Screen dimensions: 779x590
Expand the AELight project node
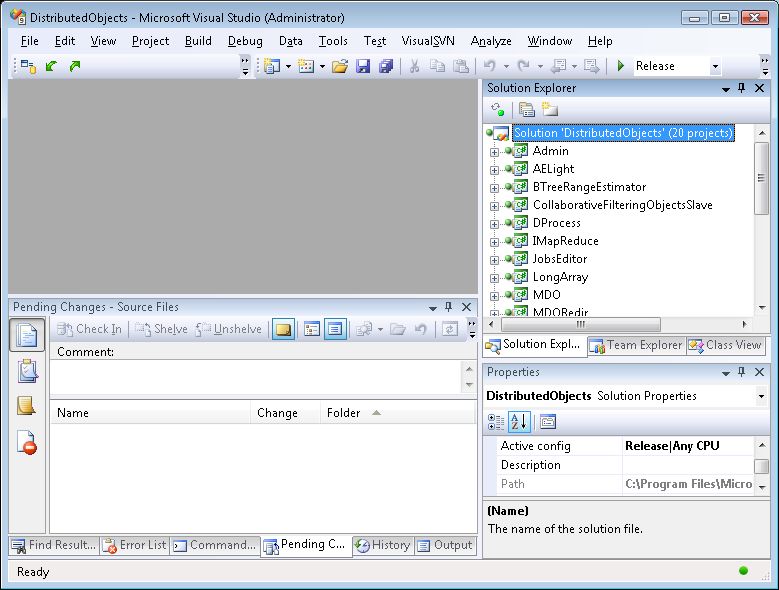click(494, 170)
